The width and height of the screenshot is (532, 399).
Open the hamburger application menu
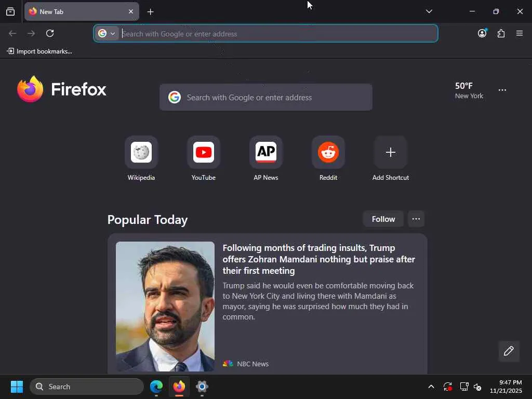click(x=520, y=33)
